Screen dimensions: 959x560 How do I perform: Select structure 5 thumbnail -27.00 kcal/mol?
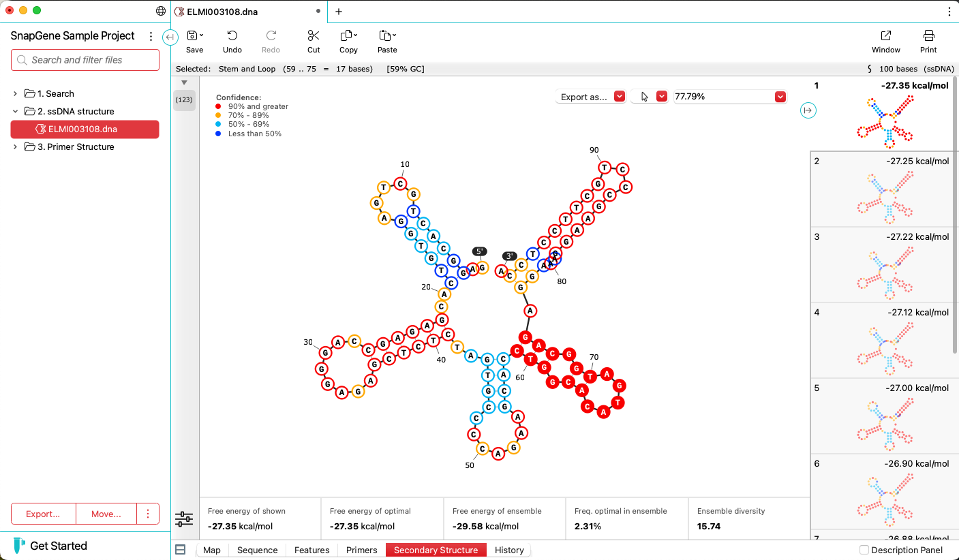coord(883,416)
